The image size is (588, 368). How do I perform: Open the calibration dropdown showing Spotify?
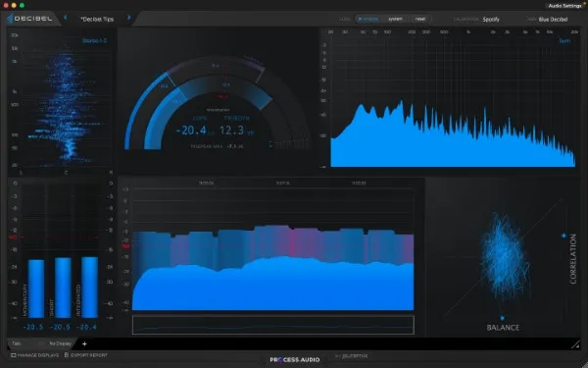point(491,20)
